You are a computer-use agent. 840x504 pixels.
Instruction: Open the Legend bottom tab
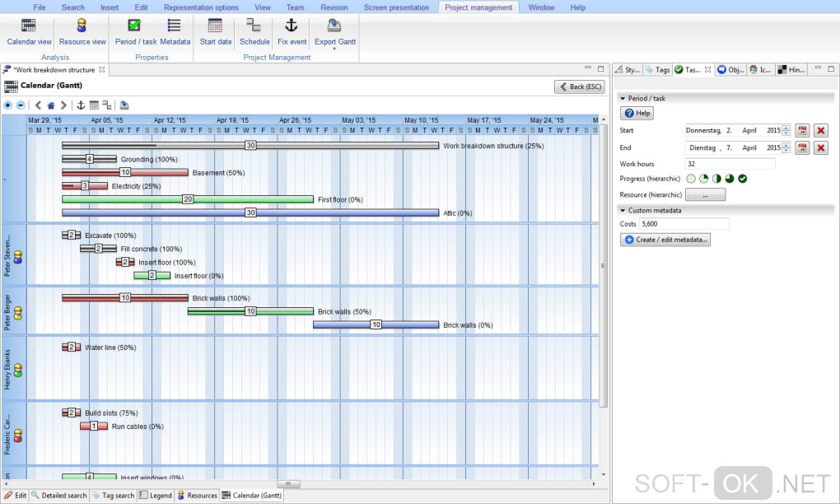(x=156, y=496)
